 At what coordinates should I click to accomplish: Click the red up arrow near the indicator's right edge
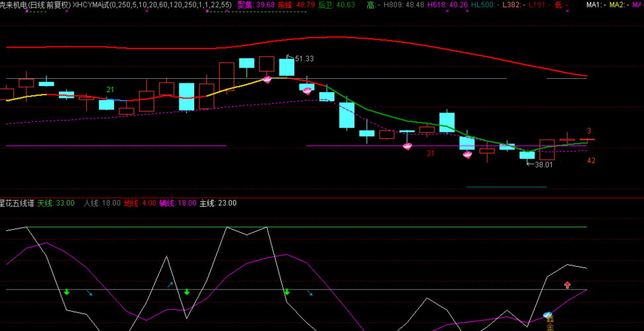tap(567, 285)
